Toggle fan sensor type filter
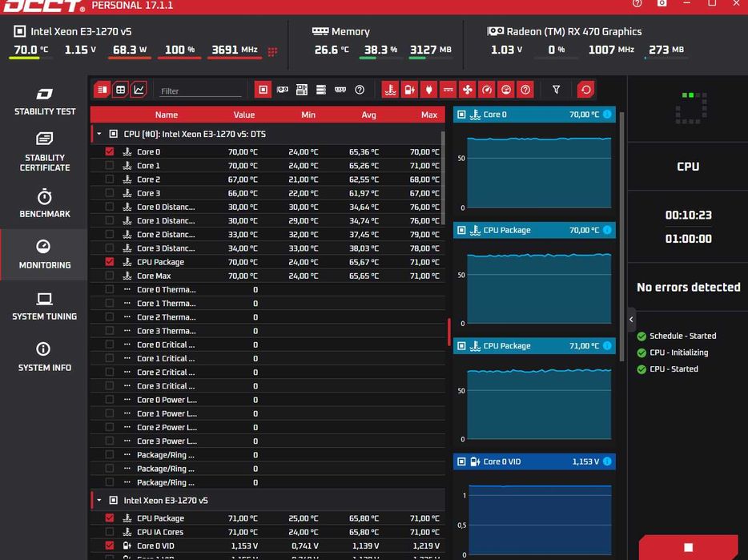Image resolution: width=748 pixels, height=560 pixels. (x=468, y=90)
